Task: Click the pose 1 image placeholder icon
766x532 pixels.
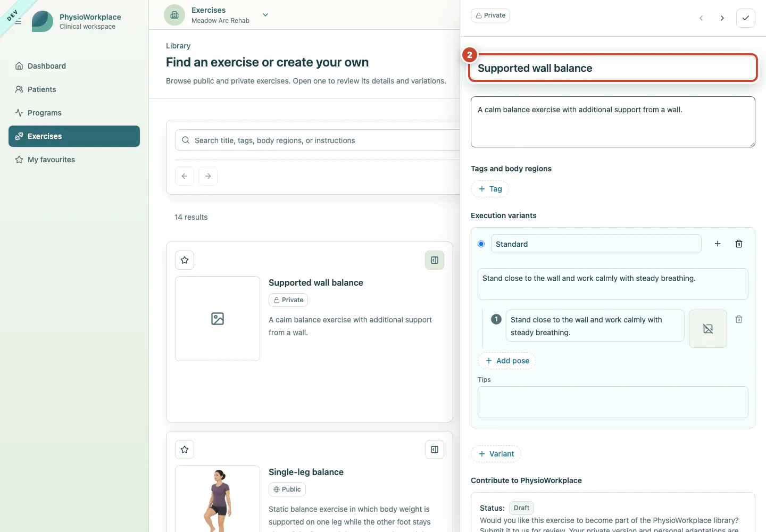Action: tap(708, 329)
